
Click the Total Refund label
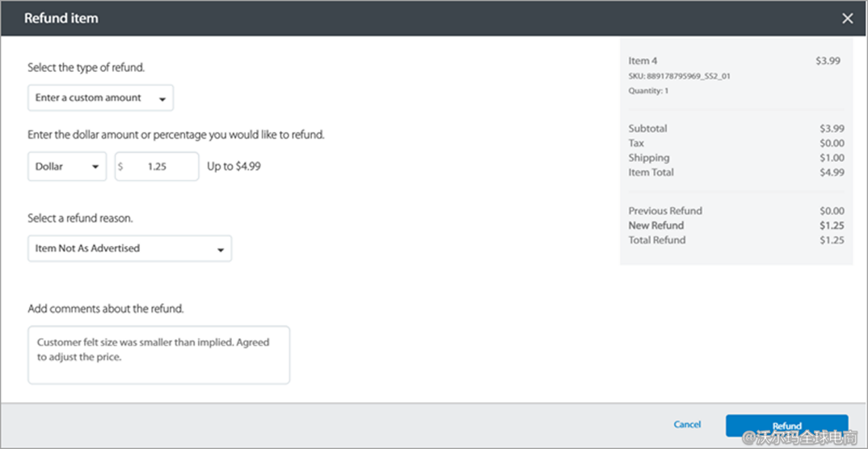pyautogui.click(x=657, y=240)
